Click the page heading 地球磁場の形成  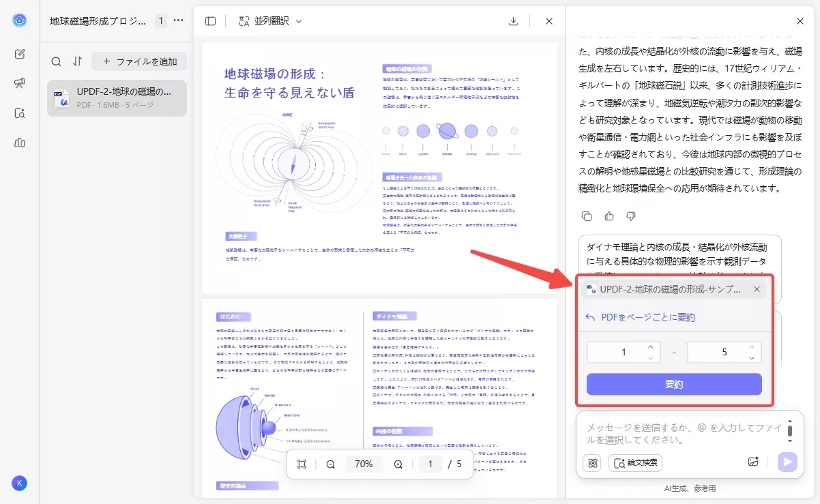coord(289,83)
